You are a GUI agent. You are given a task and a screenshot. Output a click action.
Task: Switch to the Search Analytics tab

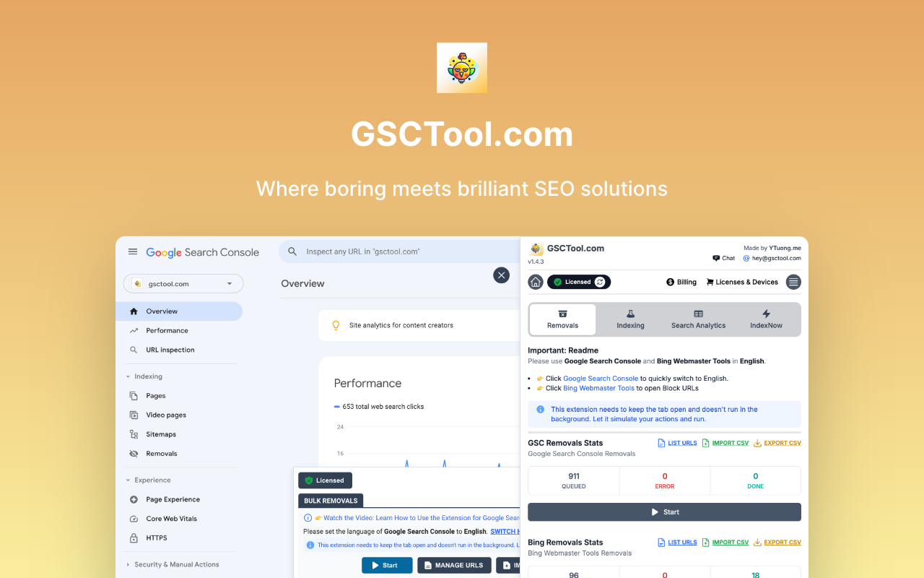tap(698, 319)
